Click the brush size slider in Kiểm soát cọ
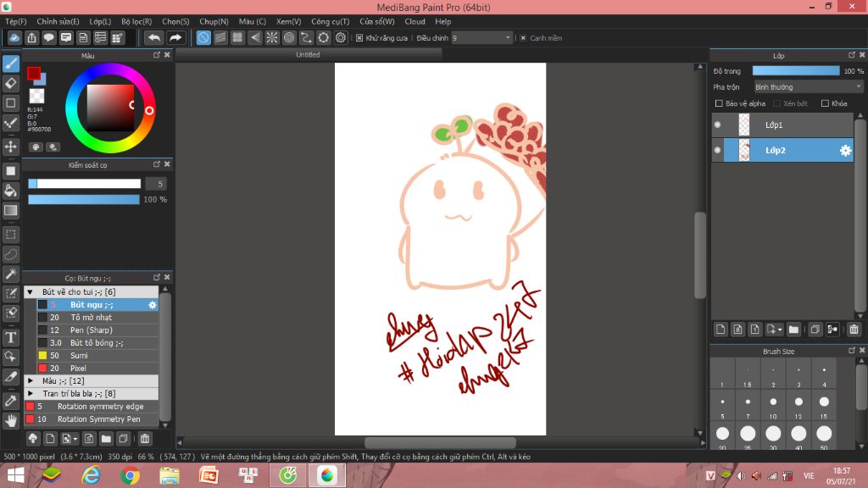 [x=84, y=184]
